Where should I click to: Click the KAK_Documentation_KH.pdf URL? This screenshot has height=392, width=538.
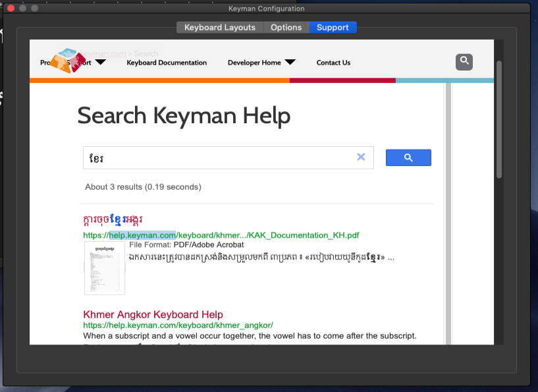tap(221, 235)
